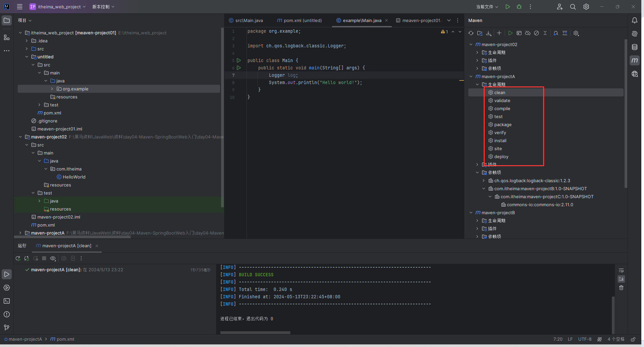This screenshot has width=644, height=347.
Task: Open Terminal tool window icon
Action: pyautogui.click(x=7, y=301)
